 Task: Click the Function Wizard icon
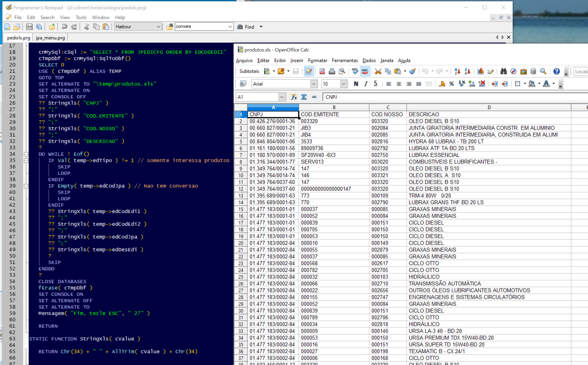(x=294, y=97)
